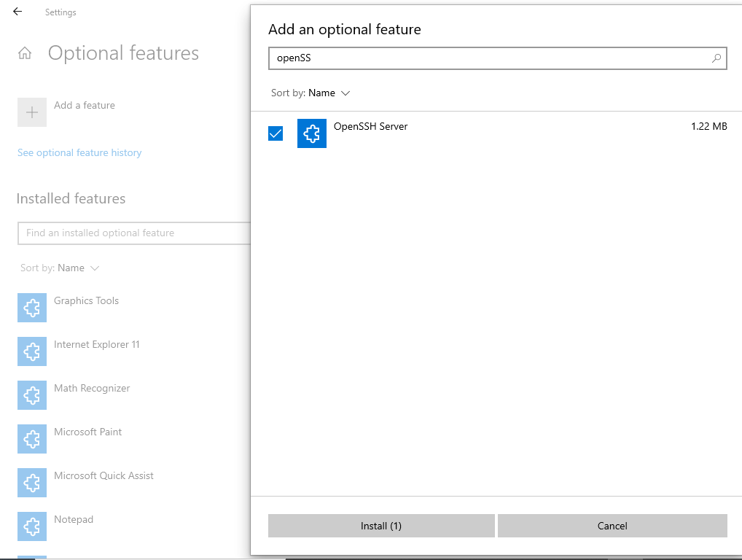Go to Settings home icon

(25, 53)
